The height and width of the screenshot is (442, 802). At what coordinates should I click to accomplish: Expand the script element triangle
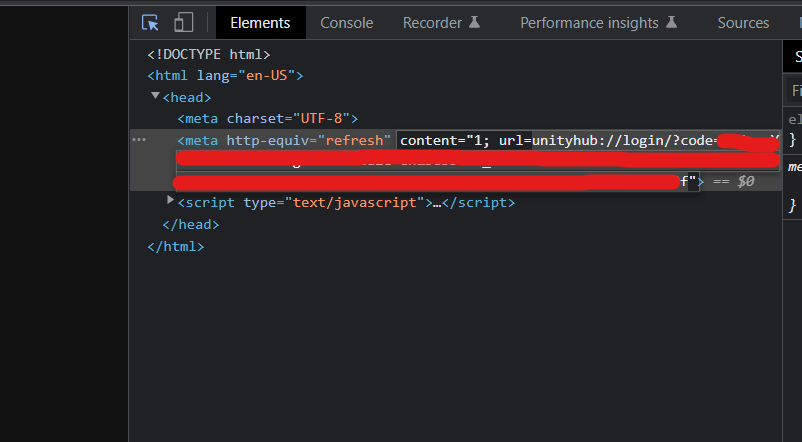[x=170, y=200]
